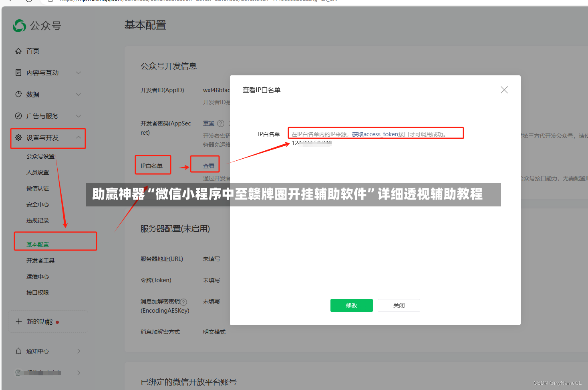This screenshot has height=390, width=588.
Task: Expand the 广告与服务 menu chevron
Action: click(79, 116)
